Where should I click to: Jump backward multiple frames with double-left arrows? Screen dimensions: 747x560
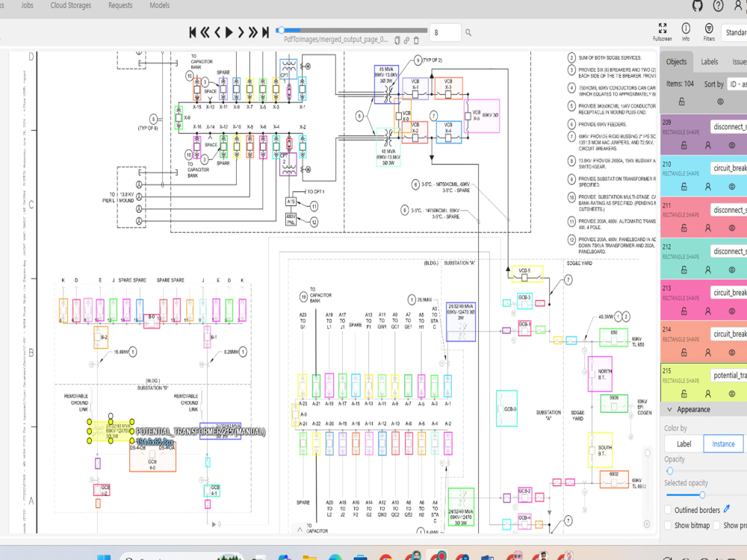205,32
